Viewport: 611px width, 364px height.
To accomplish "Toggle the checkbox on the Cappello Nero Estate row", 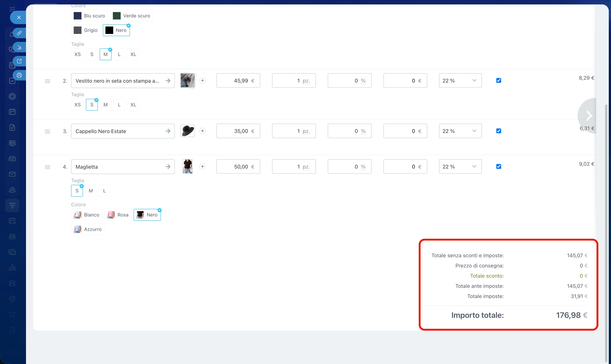I will coord(499,131).
